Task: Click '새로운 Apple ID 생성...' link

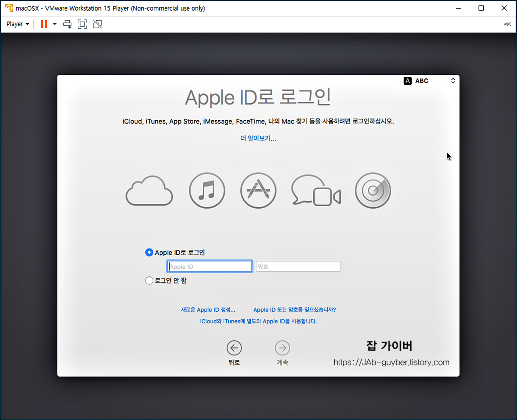Action: 208,310
